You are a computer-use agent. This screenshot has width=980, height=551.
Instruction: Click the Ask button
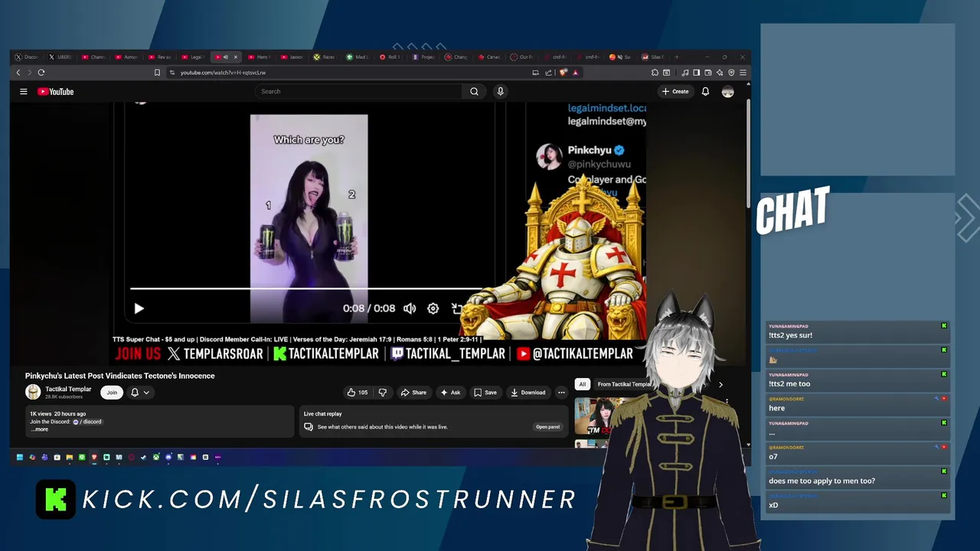450,393
